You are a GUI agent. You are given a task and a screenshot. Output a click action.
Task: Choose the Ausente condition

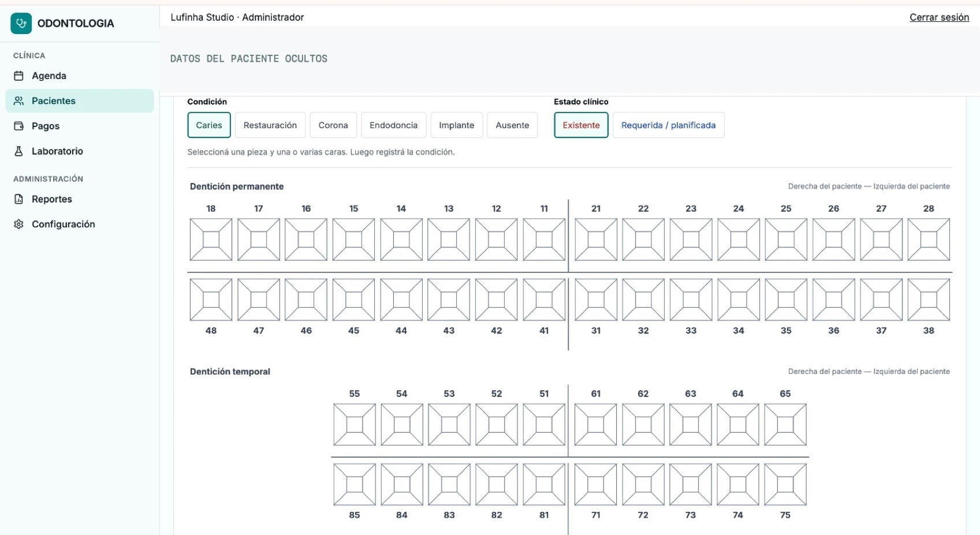(512, 125)
